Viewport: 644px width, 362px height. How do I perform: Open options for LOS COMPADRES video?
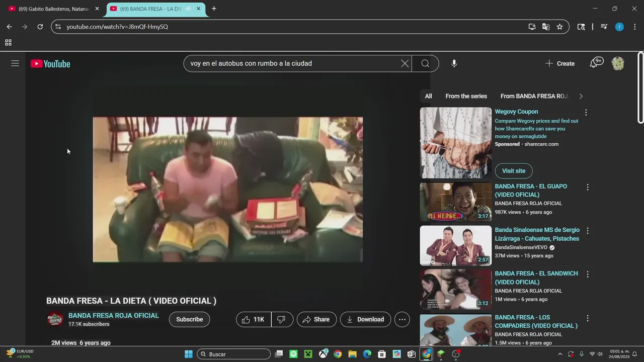pos(587,318)
